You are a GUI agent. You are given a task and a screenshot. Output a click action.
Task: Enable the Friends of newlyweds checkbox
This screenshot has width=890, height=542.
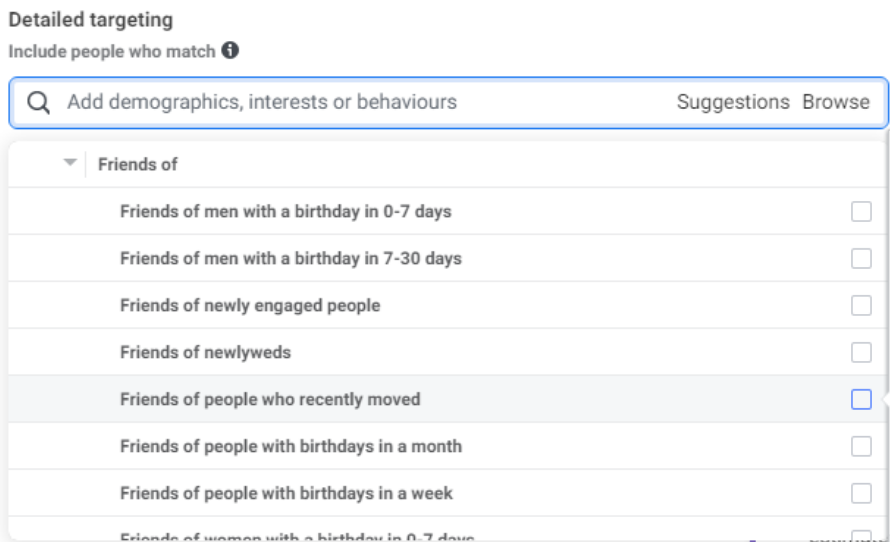click(861, 352)
